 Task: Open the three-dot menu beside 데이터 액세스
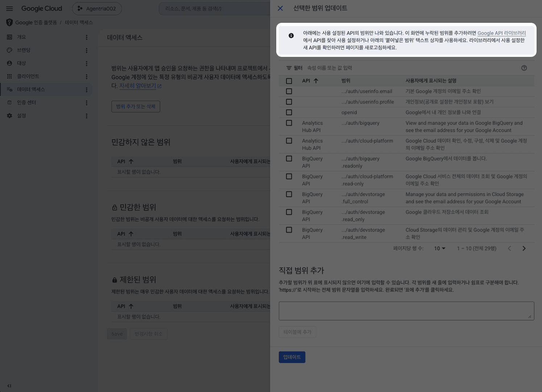tap(86, 89)
